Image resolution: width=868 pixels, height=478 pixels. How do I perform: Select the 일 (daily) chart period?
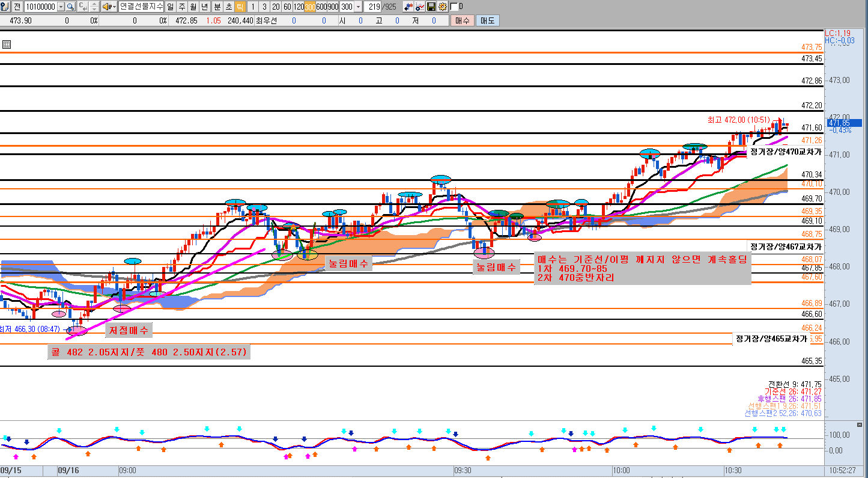[x=171, y=7]
